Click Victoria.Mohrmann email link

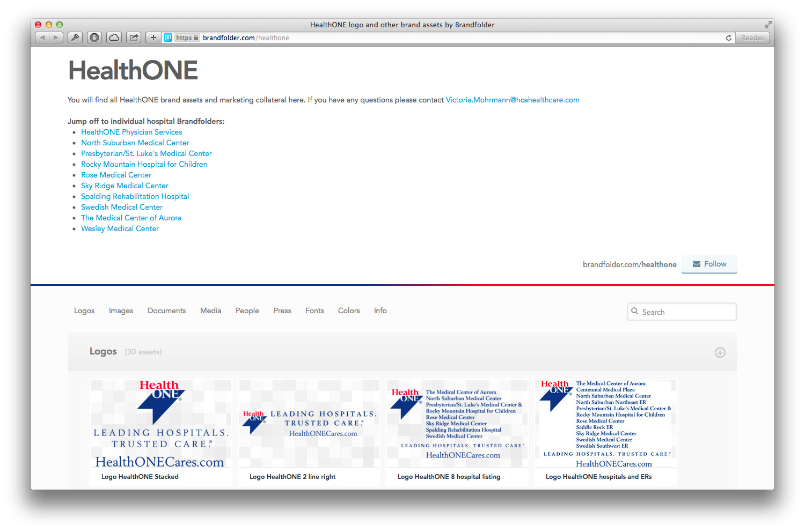coord(513,100)
